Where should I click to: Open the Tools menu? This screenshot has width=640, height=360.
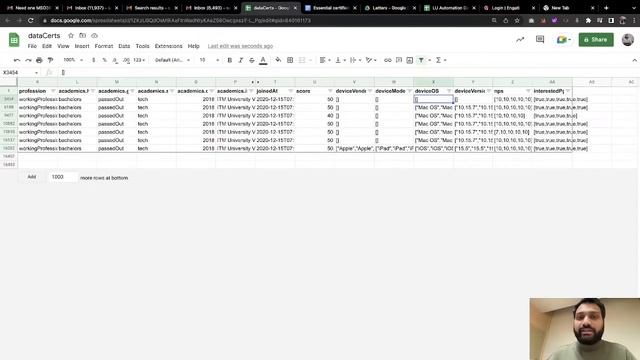[142, 46]
